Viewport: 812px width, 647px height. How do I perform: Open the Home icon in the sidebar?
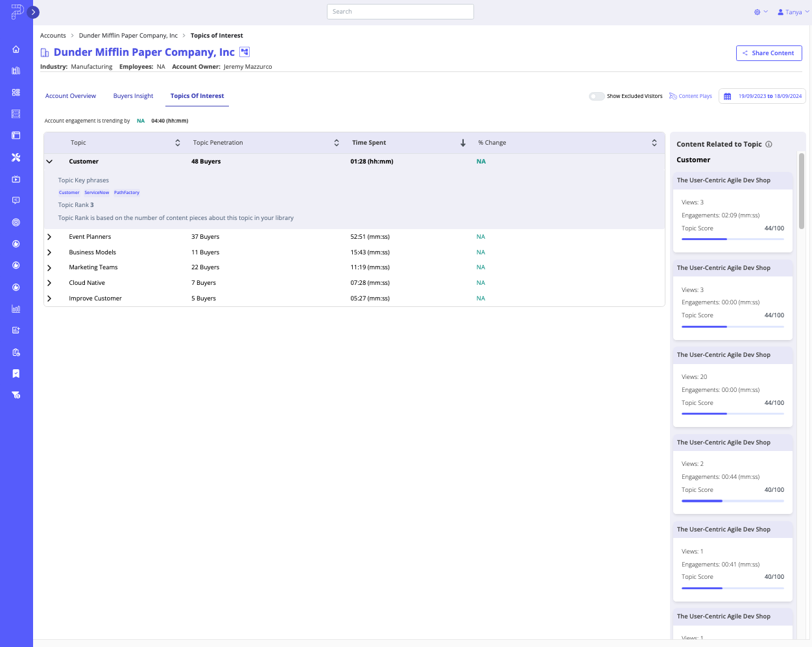16,49
